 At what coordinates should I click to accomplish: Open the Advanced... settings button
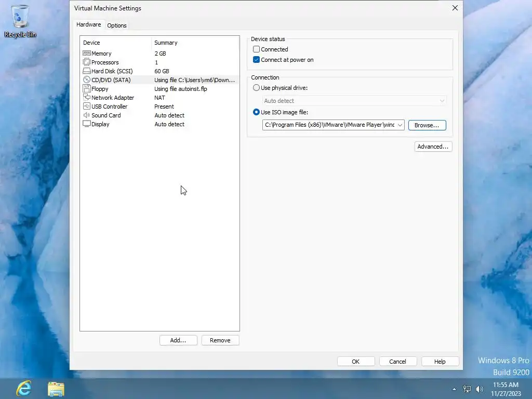(x=433, y=147)
